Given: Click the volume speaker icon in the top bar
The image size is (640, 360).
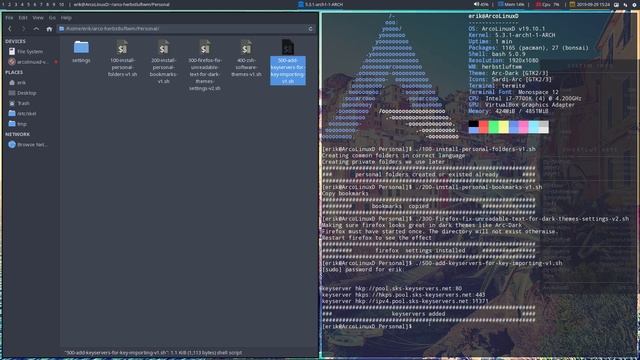Looking at the screenshot, I should coord(476,4).
